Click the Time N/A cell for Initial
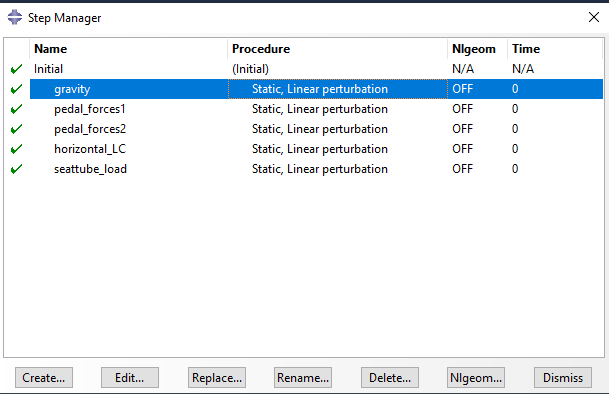The width and height of the screenshot is (609, 394). tap(523, 69)
